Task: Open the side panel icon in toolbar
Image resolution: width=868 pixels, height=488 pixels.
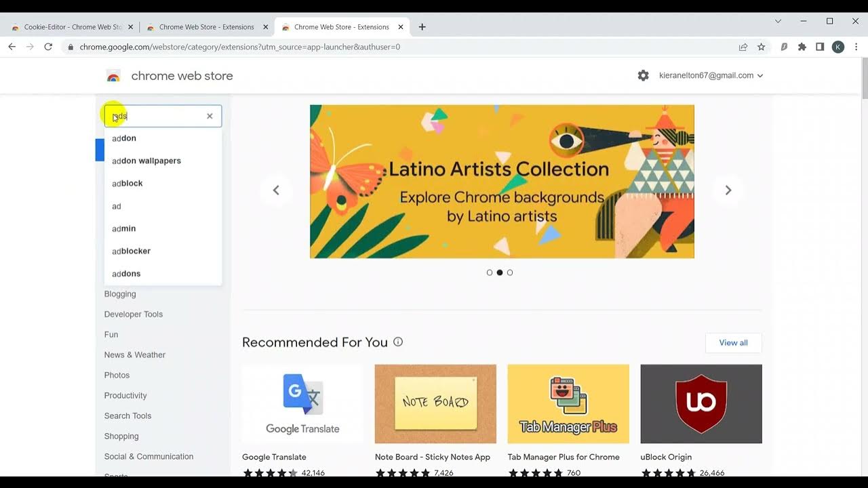Action: tap(820, 47)
